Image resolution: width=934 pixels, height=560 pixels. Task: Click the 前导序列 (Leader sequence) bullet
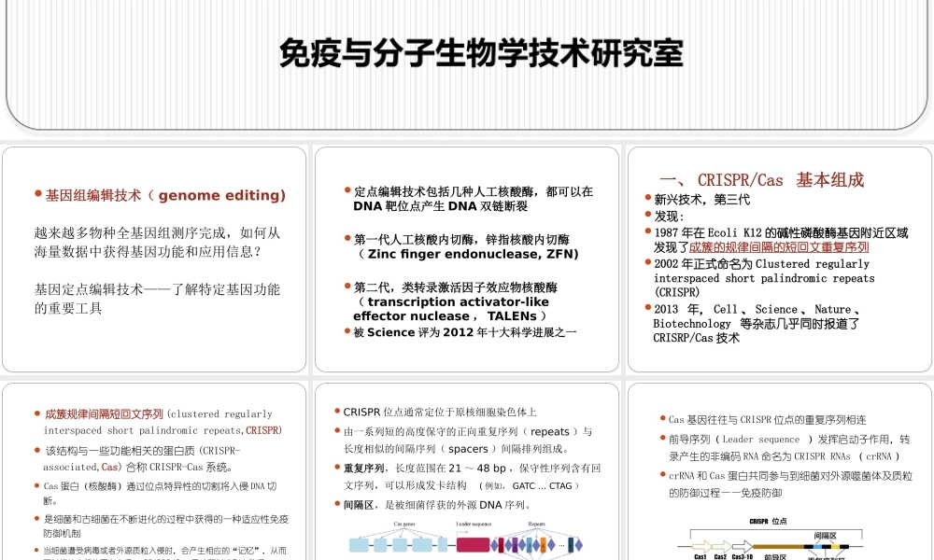[x=783, y=447]
